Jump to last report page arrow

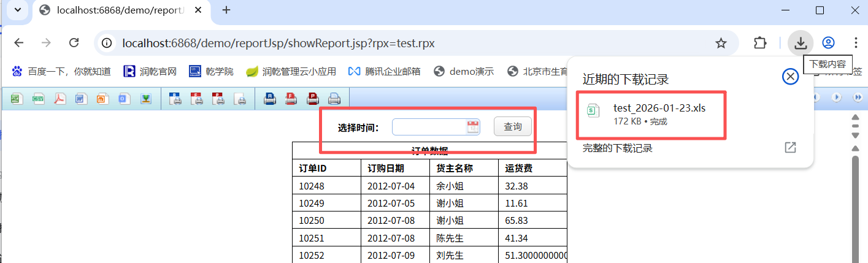[858, 97]
